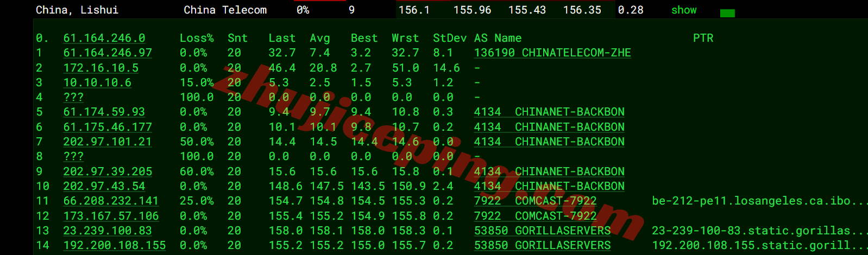Viewport: 868px width, 255px height.
Task: Open GORILLASERVERS AS link on hop 13
Action: coord(543,231)
